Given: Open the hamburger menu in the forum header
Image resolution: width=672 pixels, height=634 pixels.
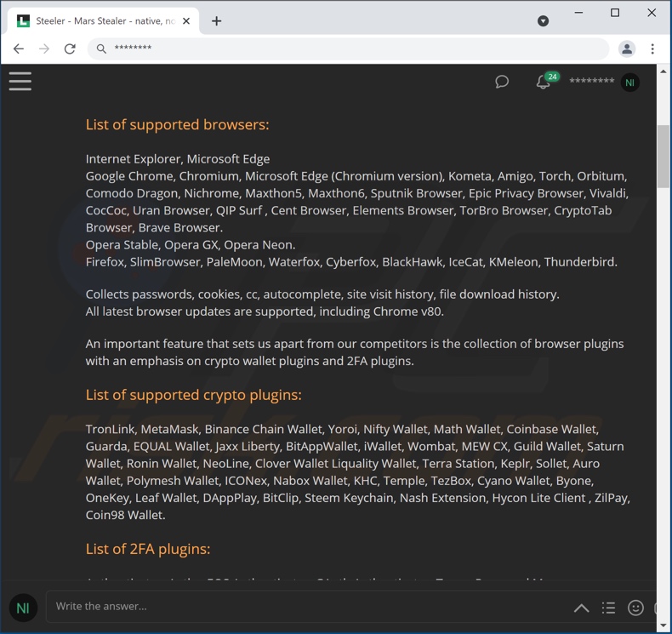Looking at the screenshot, I should tap(20, 81).
